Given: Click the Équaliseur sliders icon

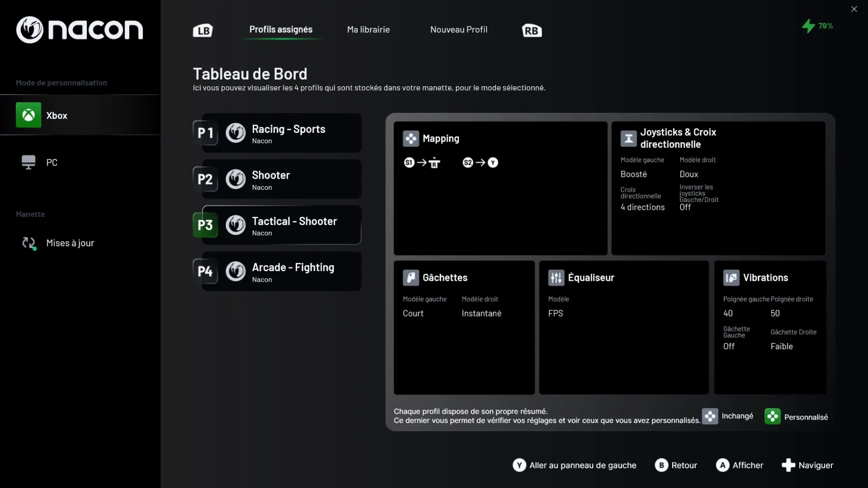Looking at the screenshot, I should pyautogui.click(x=556, y=277).
